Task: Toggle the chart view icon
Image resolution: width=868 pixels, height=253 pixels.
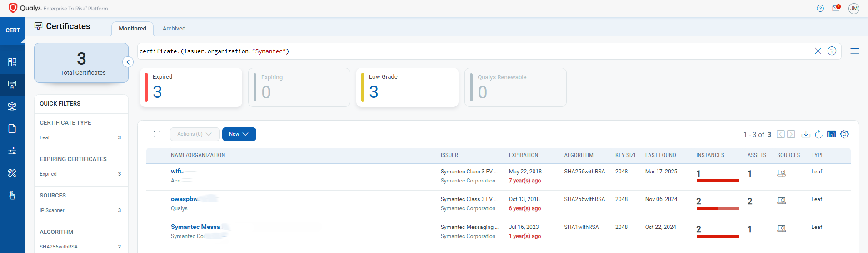Action: pyautogui.click(x=832, y=134)
